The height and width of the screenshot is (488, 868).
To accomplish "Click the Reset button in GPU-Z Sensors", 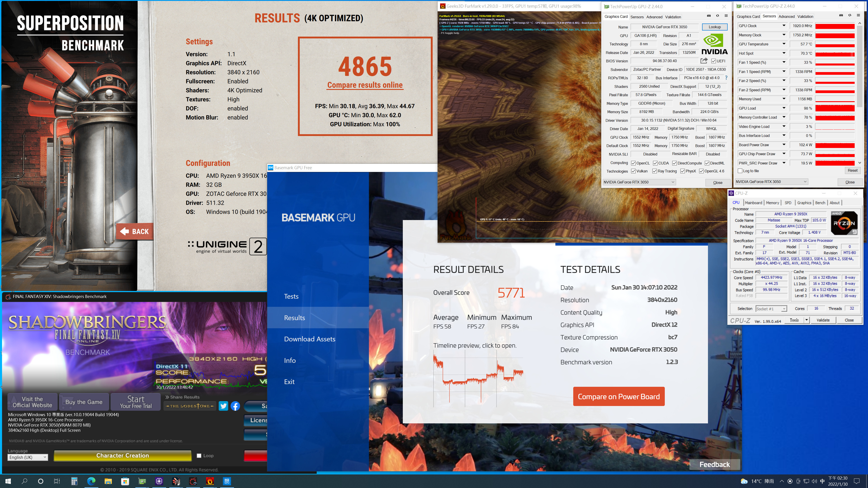I will (x=852, y=170).
